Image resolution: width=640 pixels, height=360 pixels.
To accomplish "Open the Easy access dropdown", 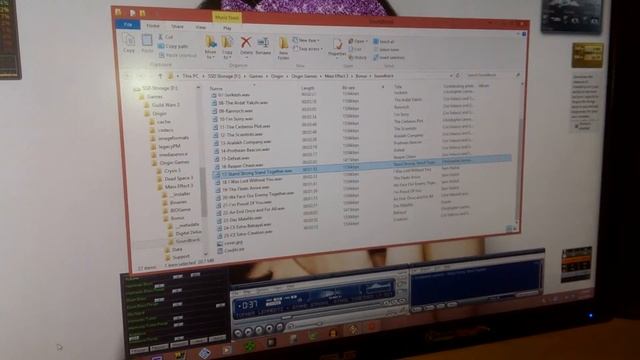I will pos(308,49).
